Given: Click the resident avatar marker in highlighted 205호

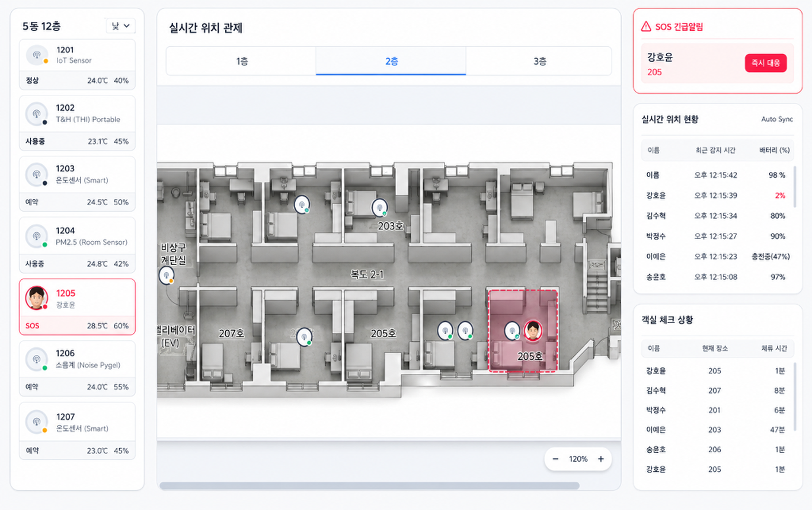Looking at the screenshot, I should [x=533, y=330].
